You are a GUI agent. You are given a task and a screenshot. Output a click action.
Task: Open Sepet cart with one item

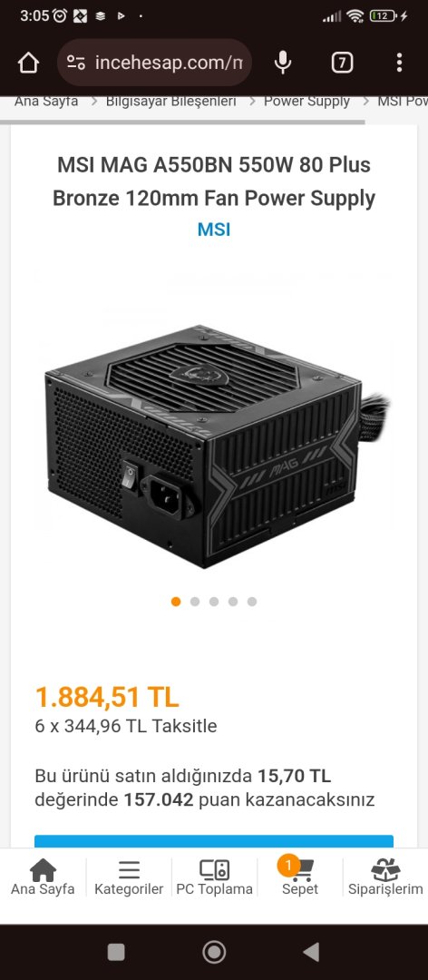click(300, 877)
